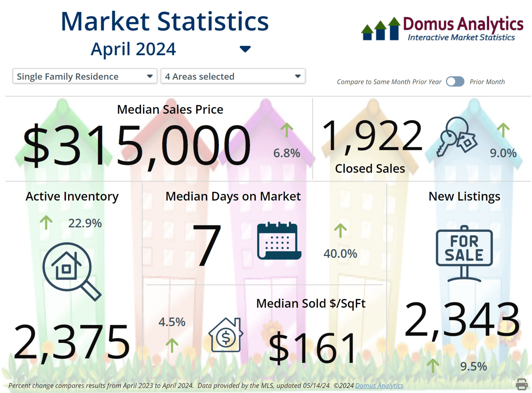Open the Domus Analytics footer link
The width and height of the screenshot is (532, 393).
click(x=379, y=386)
